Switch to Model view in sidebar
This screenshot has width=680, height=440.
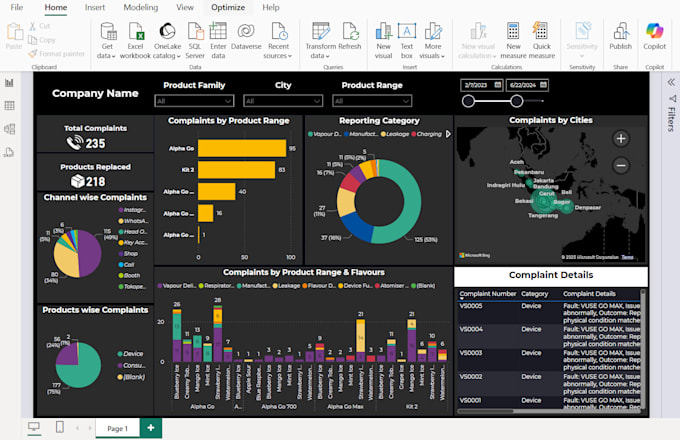click(9, 129)
